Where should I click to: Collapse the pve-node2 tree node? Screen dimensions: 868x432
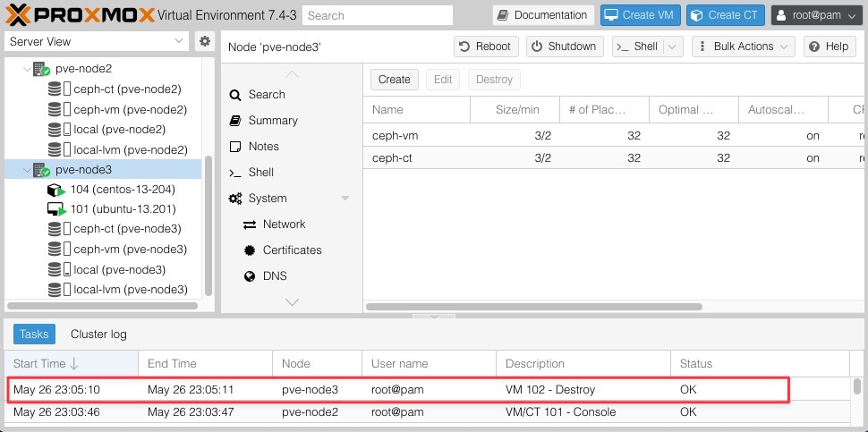[x=27, y=69]
